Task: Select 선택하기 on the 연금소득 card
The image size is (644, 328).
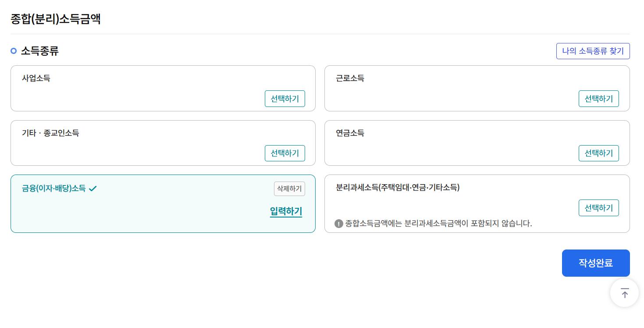Action: [x=598, y=153]
